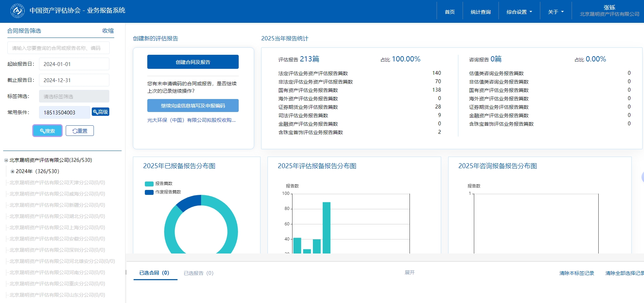Go to 首页 in the top navigation
This screenshot has height=303, width=644.
point(450,12)
